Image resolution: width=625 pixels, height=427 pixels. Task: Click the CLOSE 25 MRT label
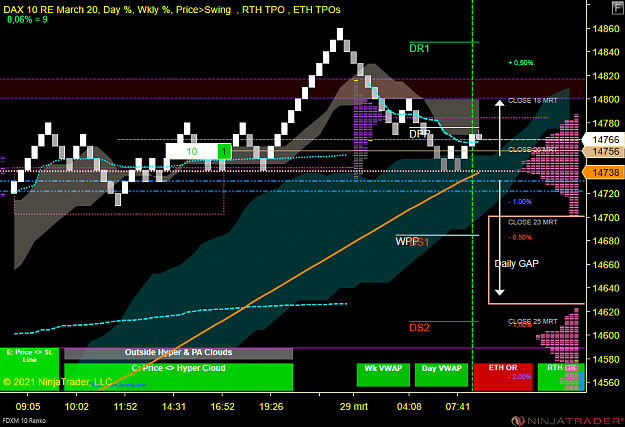533,321
